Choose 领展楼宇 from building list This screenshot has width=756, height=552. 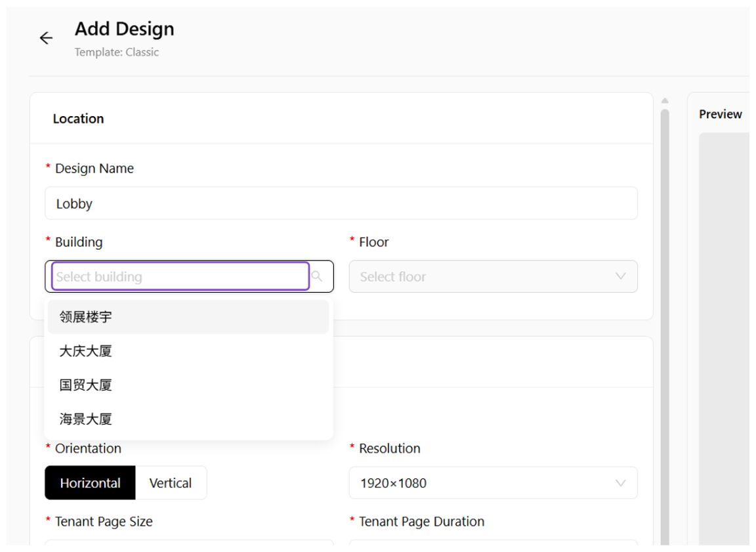[x=188, y=317]
